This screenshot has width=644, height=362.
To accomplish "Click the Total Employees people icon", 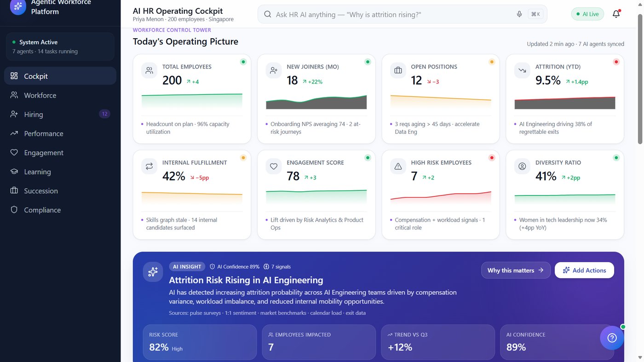I will pos(149,71).
